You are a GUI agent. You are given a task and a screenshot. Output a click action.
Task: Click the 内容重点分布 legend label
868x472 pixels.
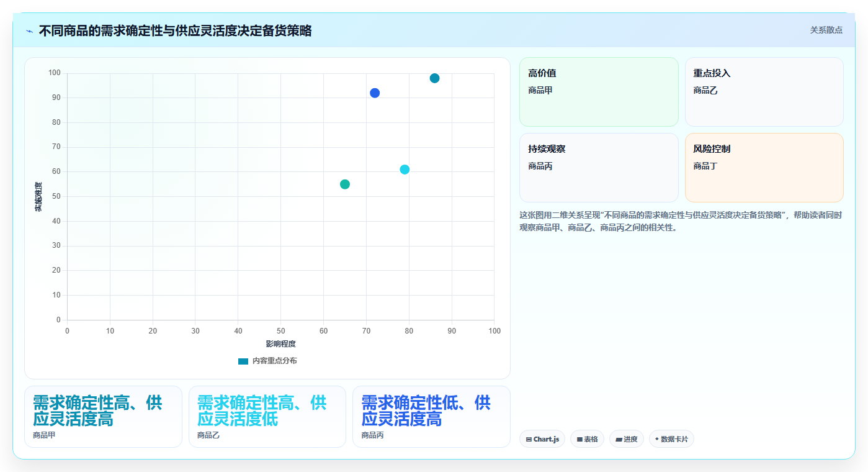(x=274, y=361)
